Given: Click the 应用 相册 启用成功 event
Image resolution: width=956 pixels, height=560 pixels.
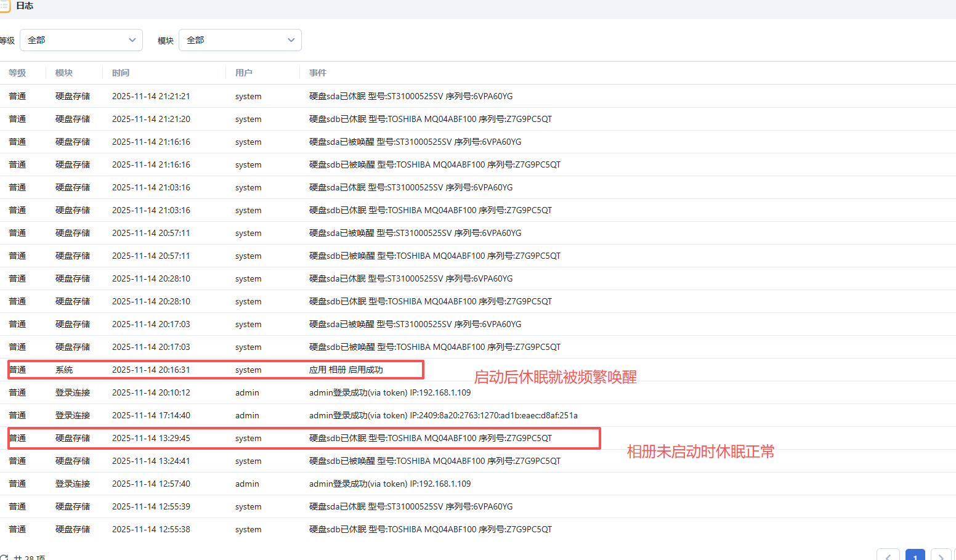Looking at the screenshot, I should coord(346,370).
